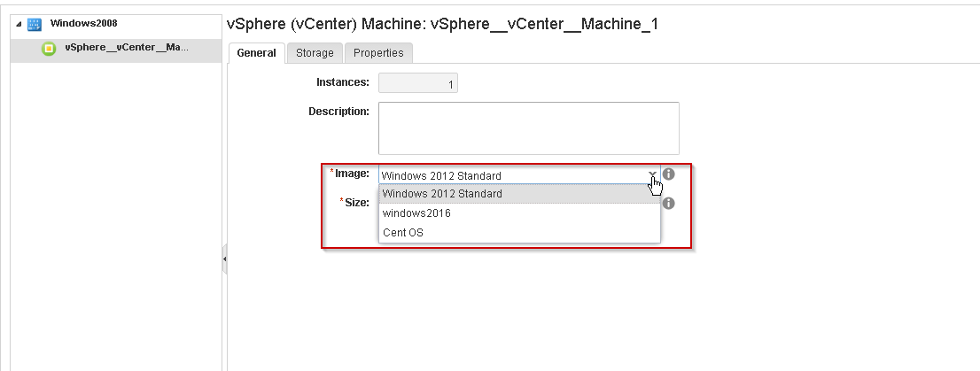Collapse the Windows2008 tree node
The image size is (980, 371).
(x=19, y=24)
